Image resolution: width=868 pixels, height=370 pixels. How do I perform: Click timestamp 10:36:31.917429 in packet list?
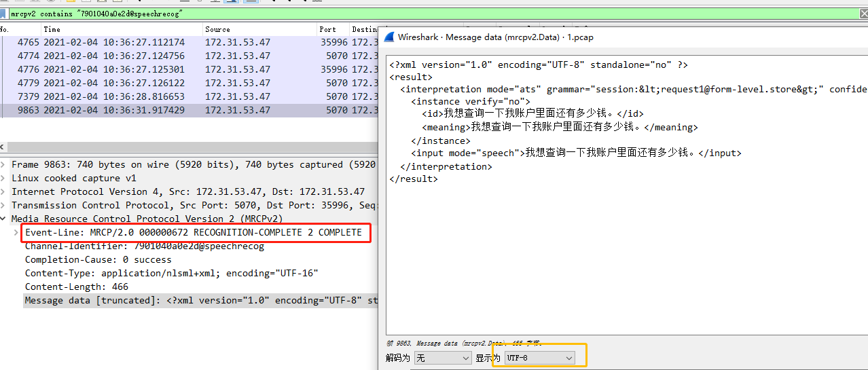point(114,110)
